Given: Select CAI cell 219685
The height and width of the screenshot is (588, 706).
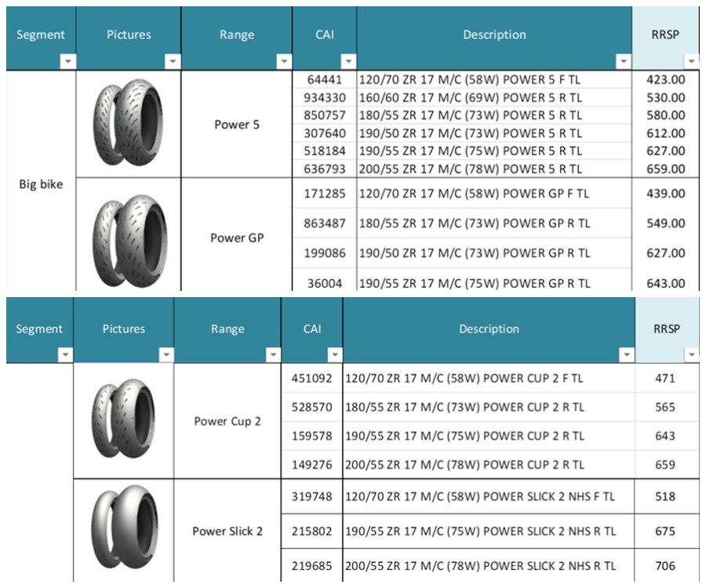Looking at the screenshot, I should tap(311, 565).
